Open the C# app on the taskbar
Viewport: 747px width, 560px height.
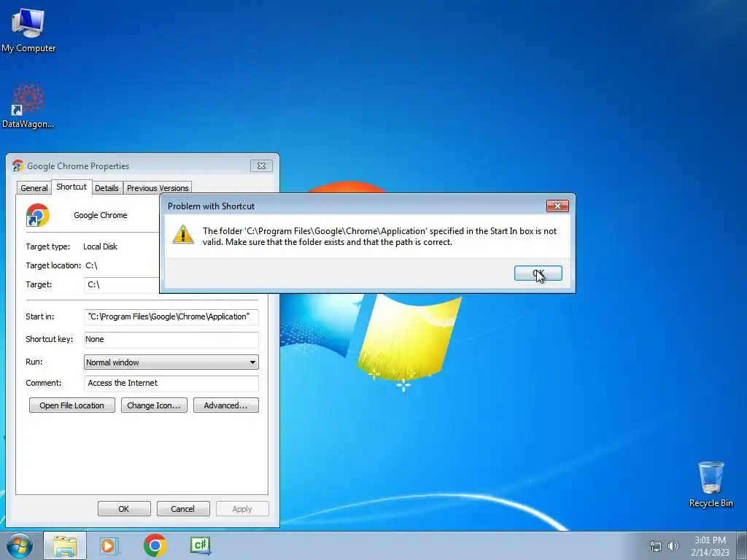200,545
